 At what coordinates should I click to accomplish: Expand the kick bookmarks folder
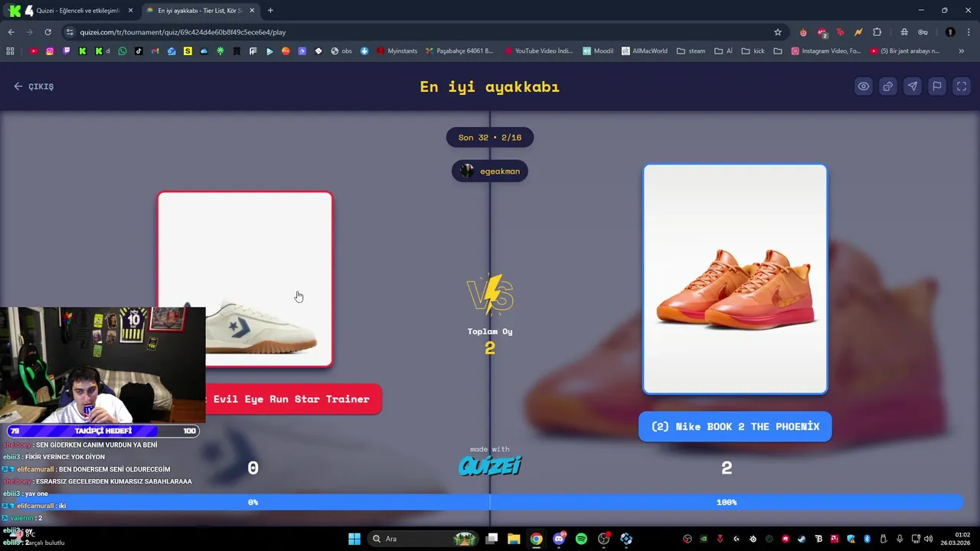pos(753,51)
